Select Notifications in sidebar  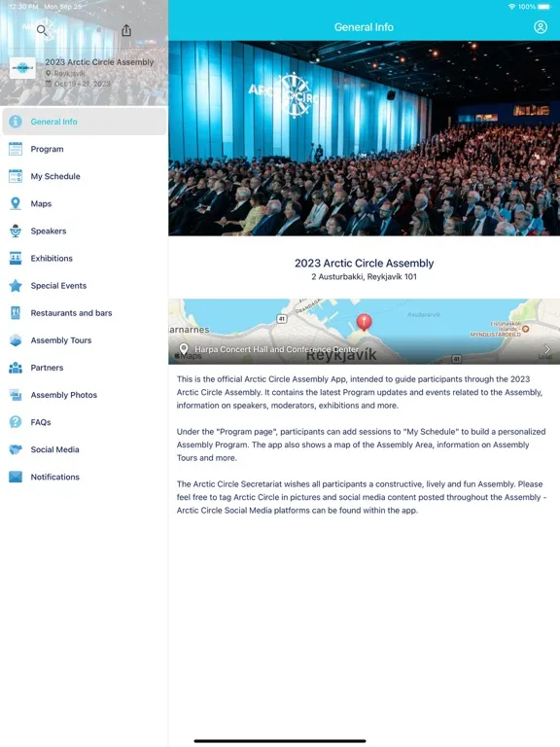click(85, 477)
